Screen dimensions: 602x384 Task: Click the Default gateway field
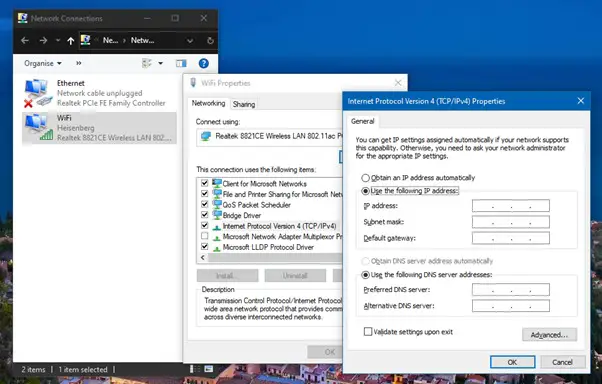click(x=511, y=238)
